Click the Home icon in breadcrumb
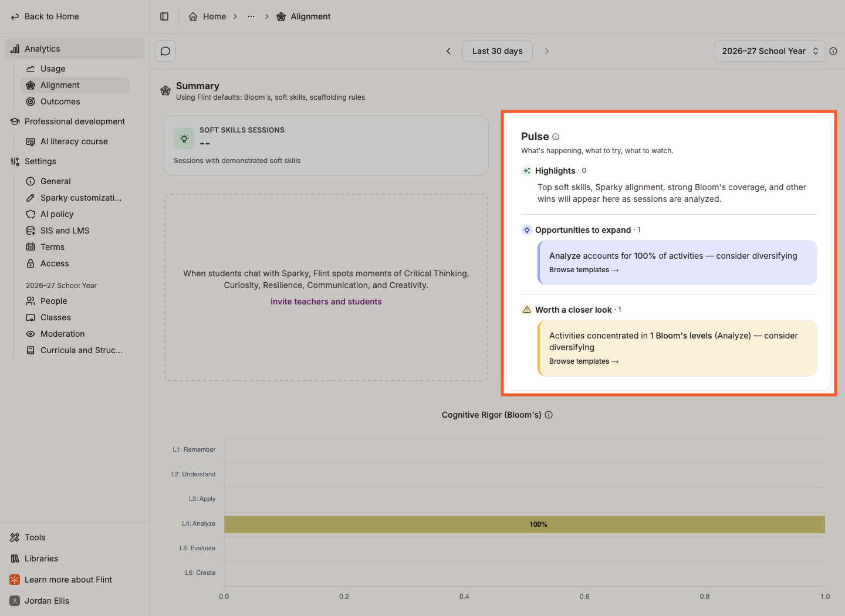Image resolution: width=845 pixels, height=616 pixels. (193, 16)
